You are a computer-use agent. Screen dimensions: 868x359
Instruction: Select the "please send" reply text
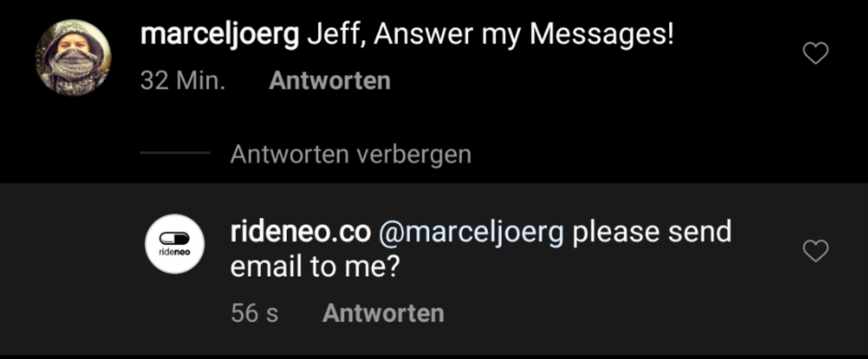click(652, 232)
